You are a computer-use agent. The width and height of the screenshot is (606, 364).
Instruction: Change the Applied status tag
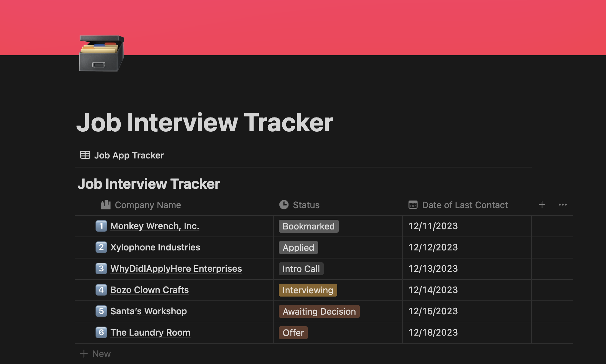click(x=298, y=248)
